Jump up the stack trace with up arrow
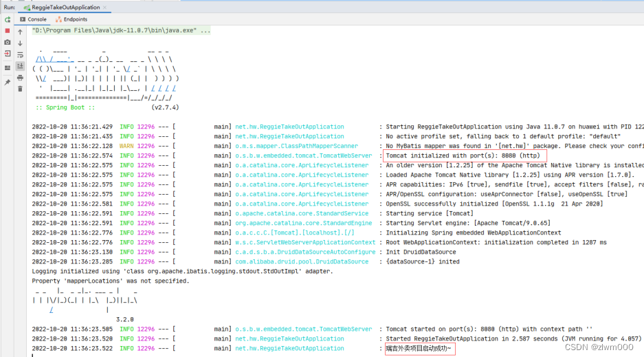Viewport: 644px width, 357px height. coord(20,32)
